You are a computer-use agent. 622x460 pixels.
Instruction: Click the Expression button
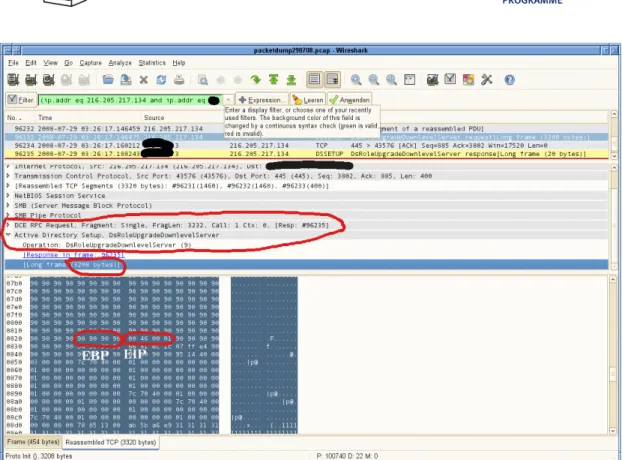coord(261,100)
